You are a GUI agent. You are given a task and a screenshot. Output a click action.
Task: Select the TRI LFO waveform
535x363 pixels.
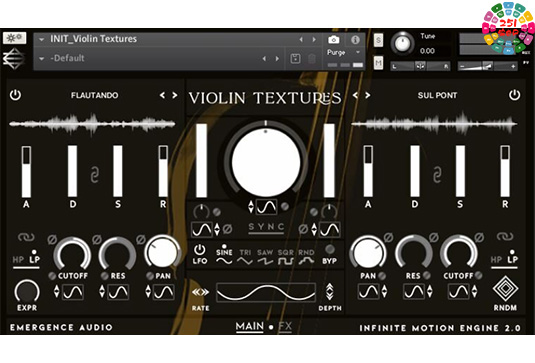click(x=245, y=257)
